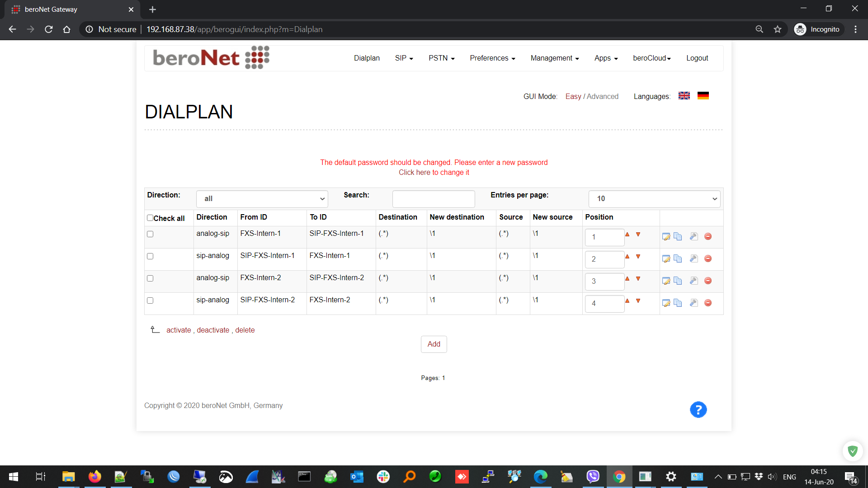Image resolution: width=868 pixels, height=488 pixels.
Task: Select checkbox for SIP-FXS-Intern-2 sip-analog row
Action: (150, 300)
